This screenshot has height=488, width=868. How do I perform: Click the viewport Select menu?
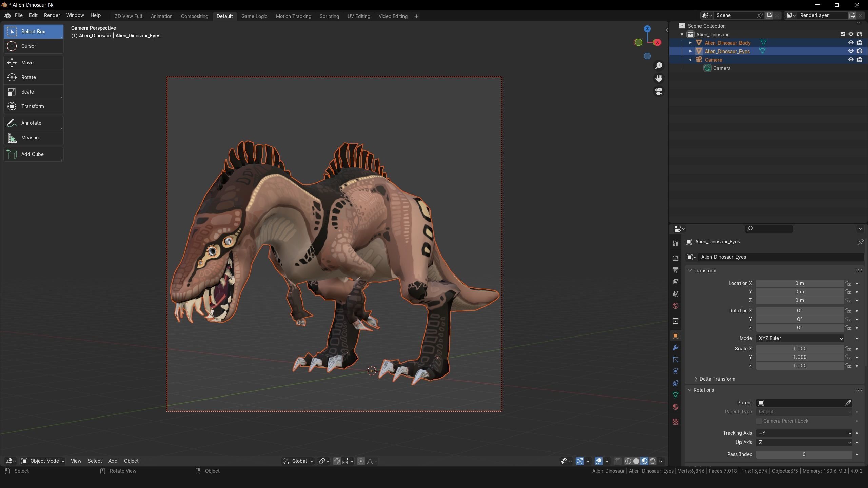click(95, 461)
